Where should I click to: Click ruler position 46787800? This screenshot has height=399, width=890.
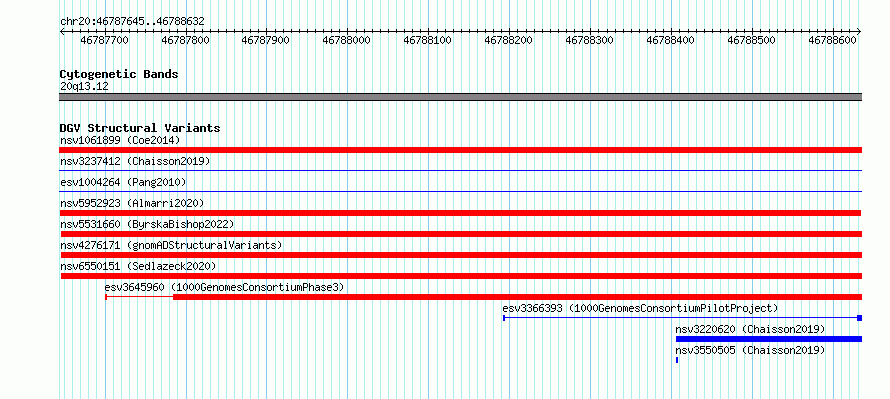pos(186,40)
